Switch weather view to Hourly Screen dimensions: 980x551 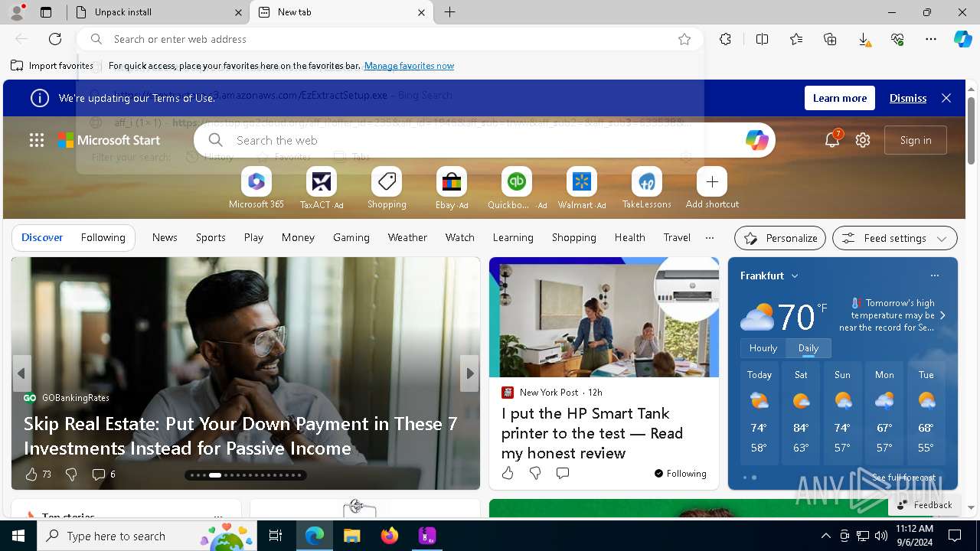coord(763,348)
